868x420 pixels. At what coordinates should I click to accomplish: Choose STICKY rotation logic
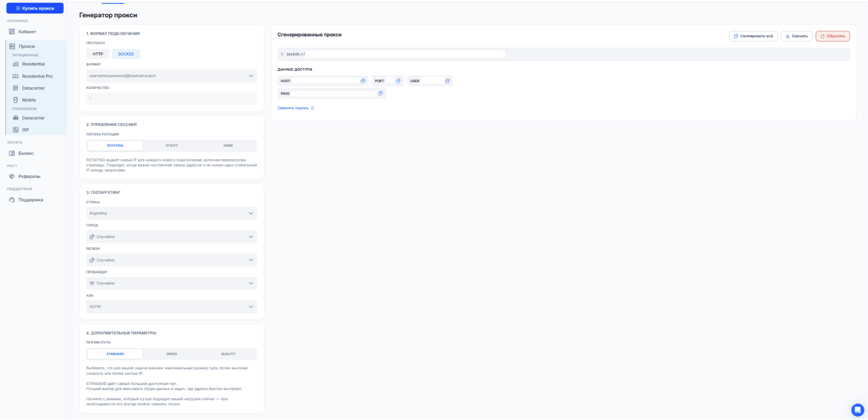172,146
